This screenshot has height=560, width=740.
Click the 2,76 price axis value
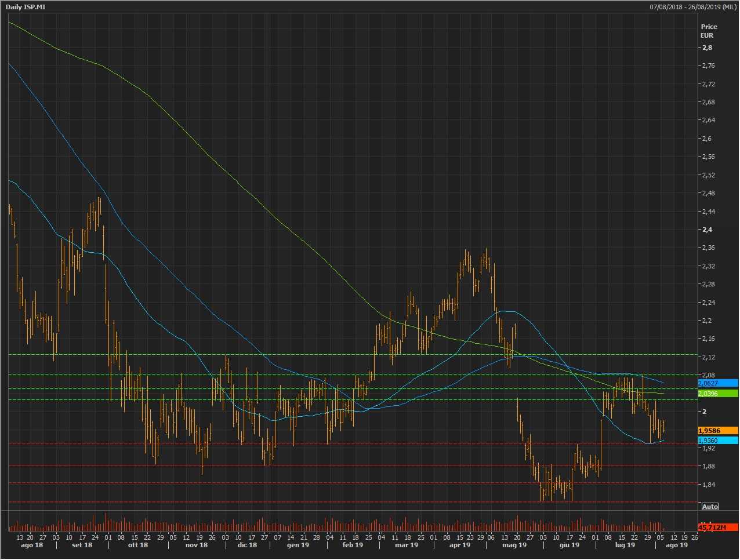click(708, 66)
